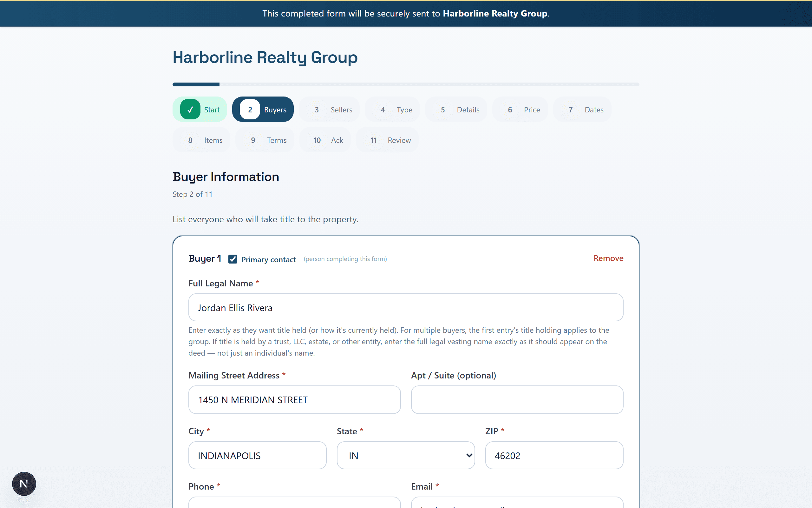Open the Ack step
The image size is (812, 508).
(325, 140)
